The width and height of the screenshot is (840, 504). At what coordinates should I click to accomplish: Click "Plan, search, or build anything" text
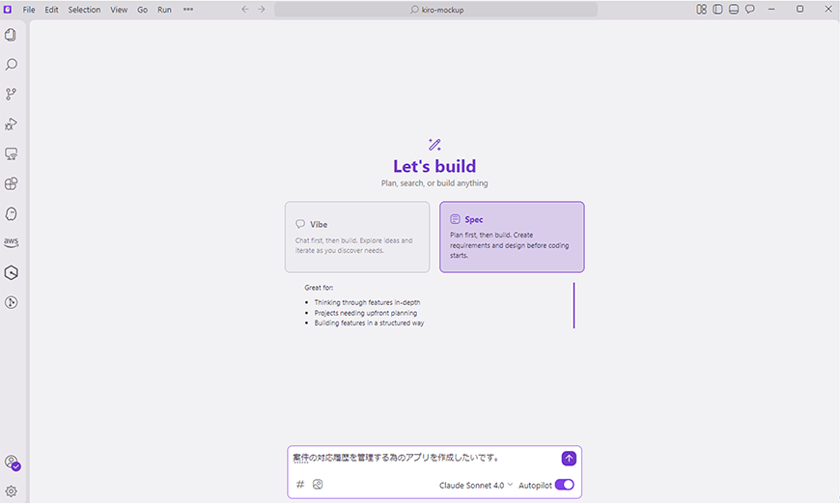(434, 183)
